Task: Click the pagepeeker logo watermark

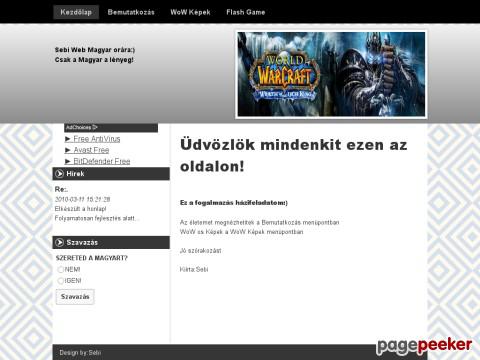Action: (x=424, y=346)
